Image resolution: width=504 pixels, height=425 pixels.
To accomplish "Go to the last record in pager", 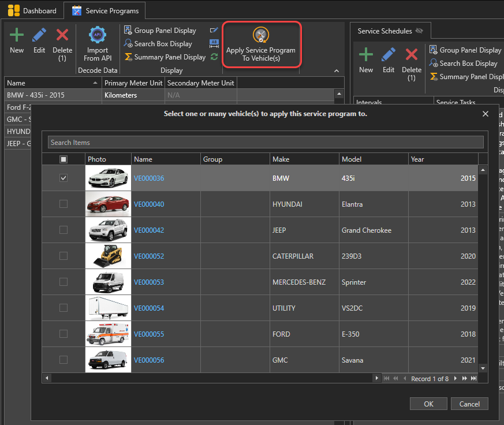I will point(473,379).
